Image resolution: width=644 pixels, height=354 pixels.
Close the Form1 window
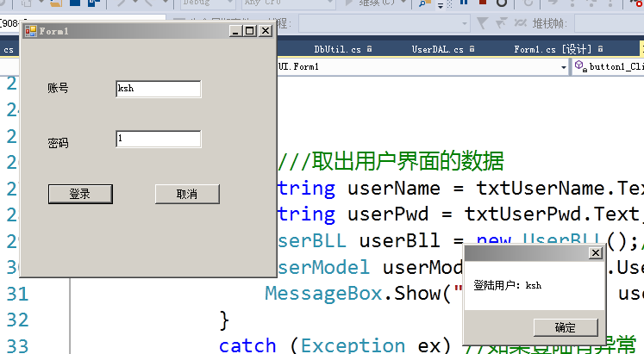point(266,31)
